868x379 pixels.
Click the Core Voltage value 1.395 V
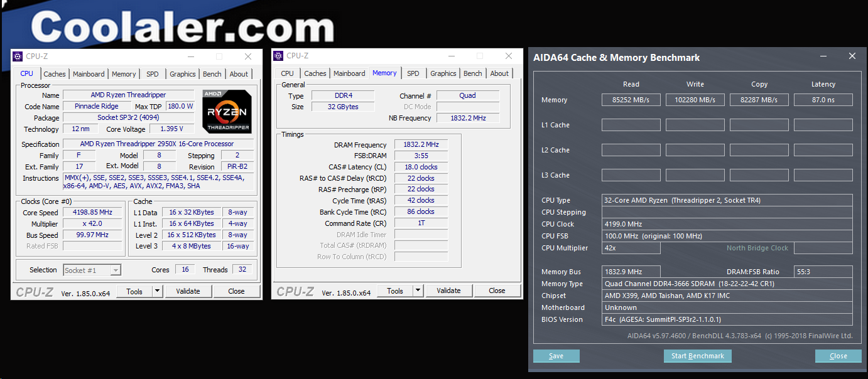click(171, 129)
